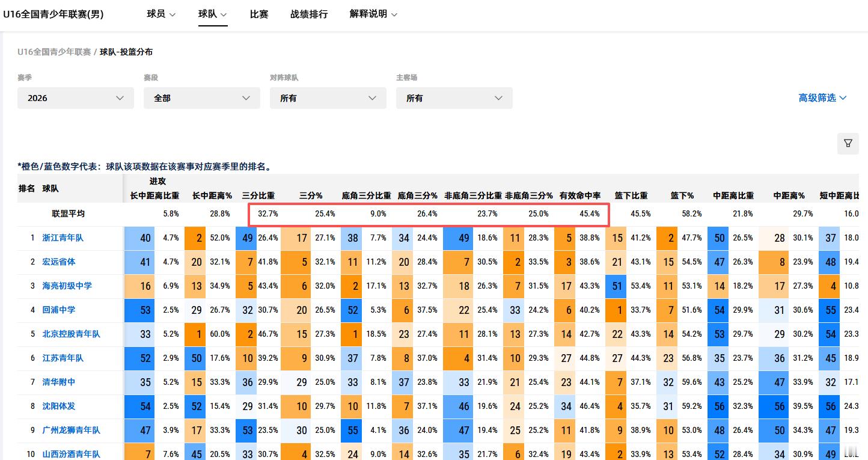
Task: Select the 联盟平均 row label
Action: click(68, 213)
